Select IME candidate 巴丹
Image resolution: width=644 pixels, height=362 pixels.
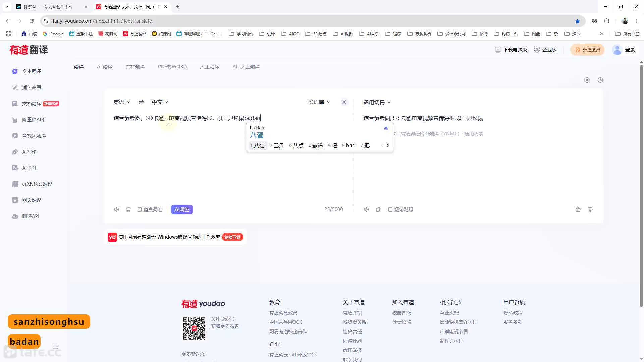pyautogui.click(x=277, y=145)
